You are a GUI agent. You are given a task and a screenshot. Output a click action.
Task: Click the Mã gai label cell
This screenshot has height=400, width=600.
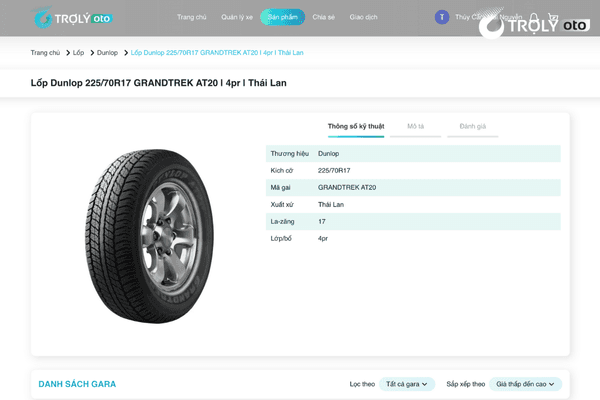coord(280,188)
